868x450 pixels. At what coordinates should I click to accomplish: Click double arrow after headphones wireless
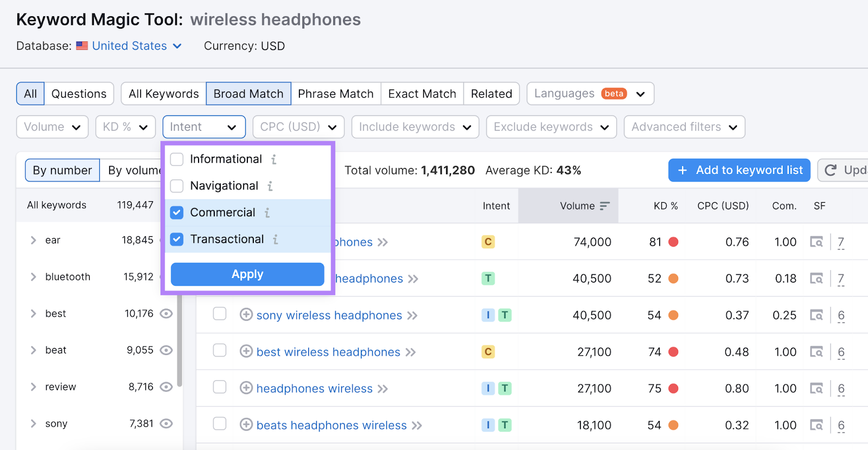point(383,389)
